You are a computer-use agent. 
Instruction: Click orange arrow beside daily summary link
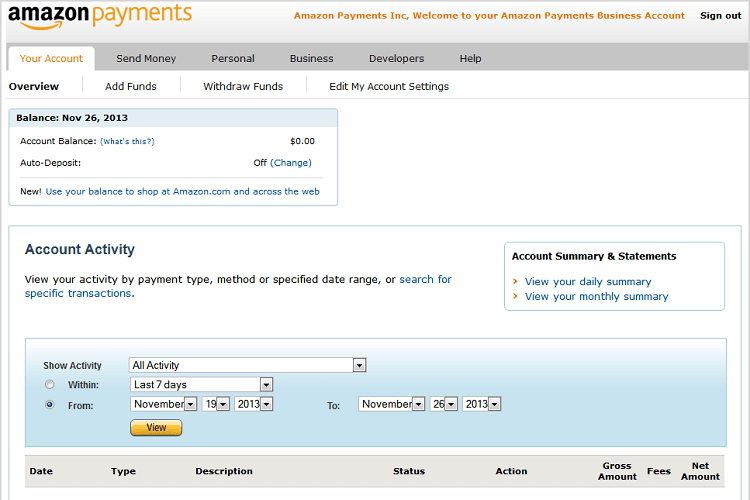tap(515, 281)
